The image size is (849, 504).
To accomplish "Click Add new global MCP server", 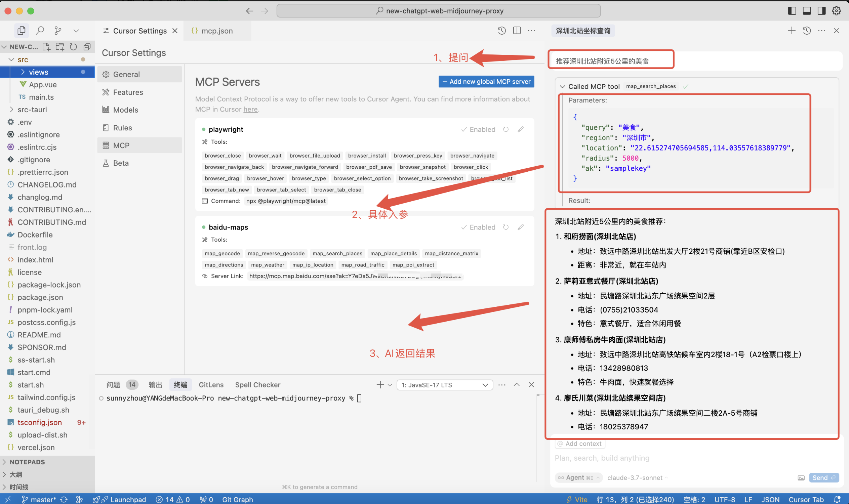I will [x=486, y=82].
